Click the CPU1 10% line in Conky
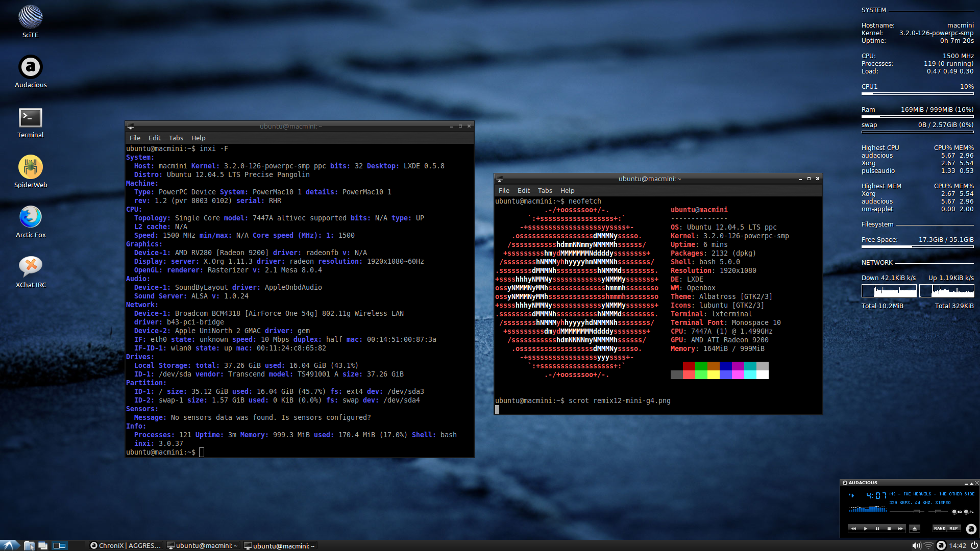This screenshot has width=980, height=551. click(x=917, y=86)
